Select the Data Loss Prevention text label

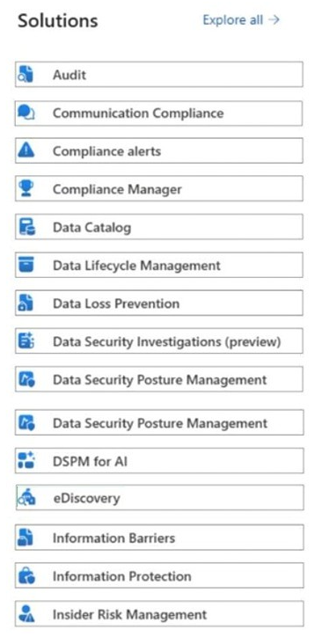[x=116, y=304]
